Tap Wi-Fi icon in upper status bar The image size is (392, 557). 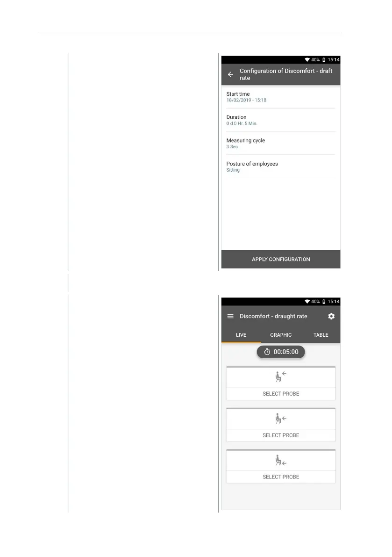click(x=307, y=60)
